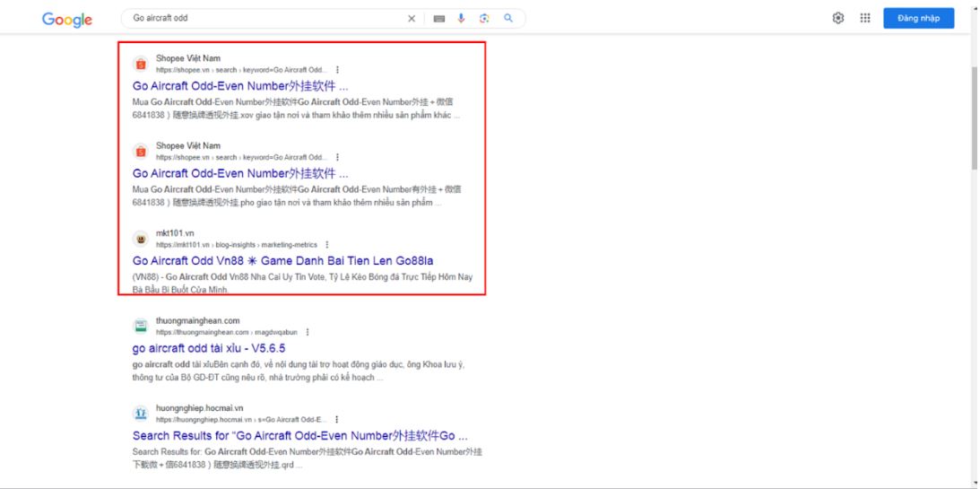
Task: Open quick settings gear icon
Action: click(x=838, y=18)
